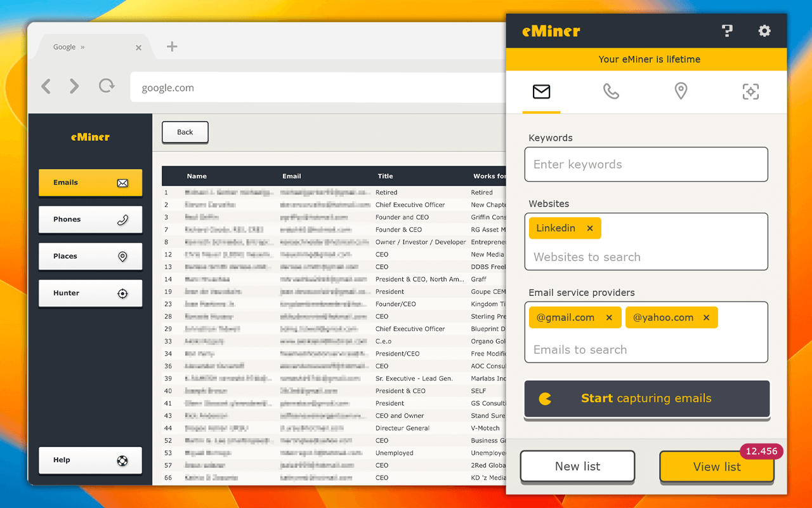Remove the @yahoo.com provider tag
This screenshot has height=508, width=812.
tap(706, 318)
